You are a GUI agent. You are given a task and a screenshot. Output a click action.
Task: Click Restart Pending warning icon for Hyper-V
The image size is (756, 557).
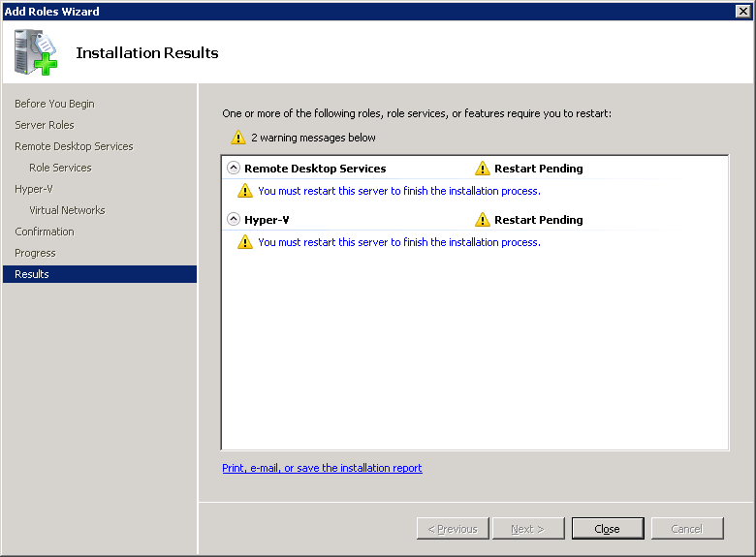[x=483, y=220]
